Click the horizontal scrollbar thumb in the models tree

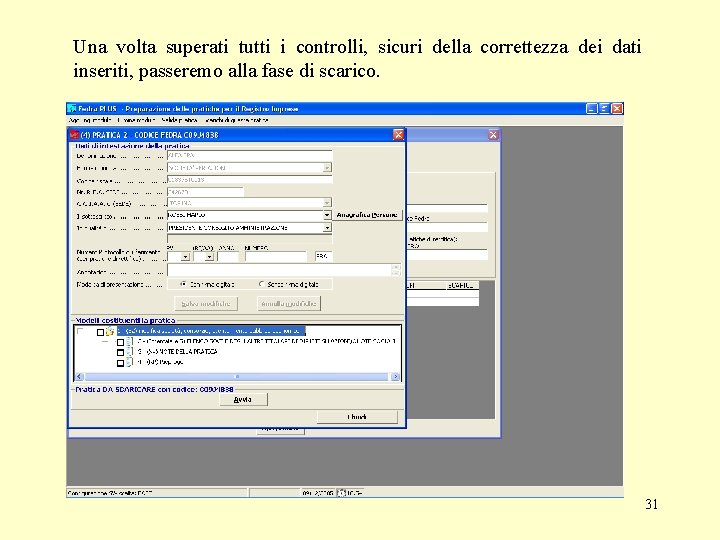click(x=237, y=377)
